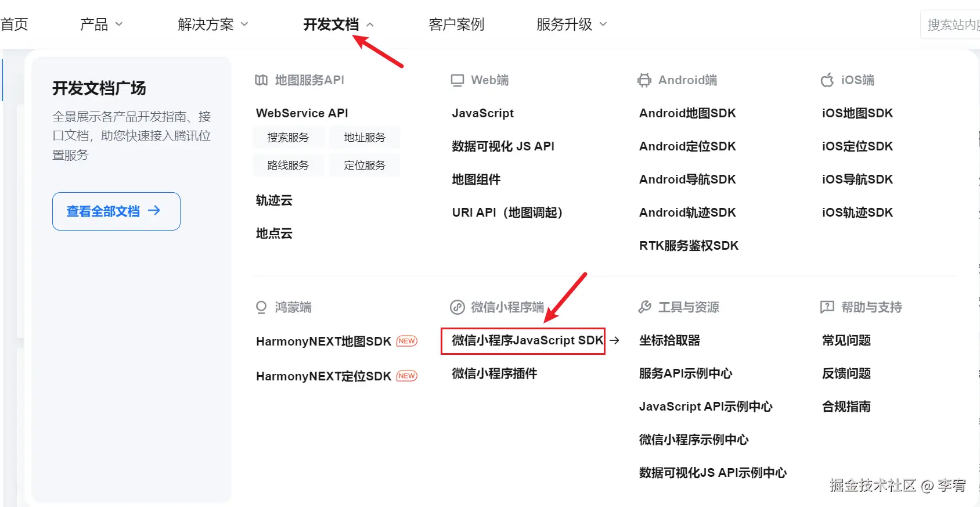Select the 开发文档 navigation tab
980x507 pixels.
[331, 24]
